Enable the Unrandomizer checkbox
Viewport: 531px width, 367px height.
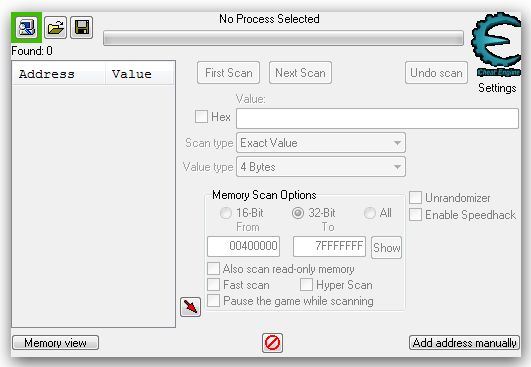click(x=416, y=198)
